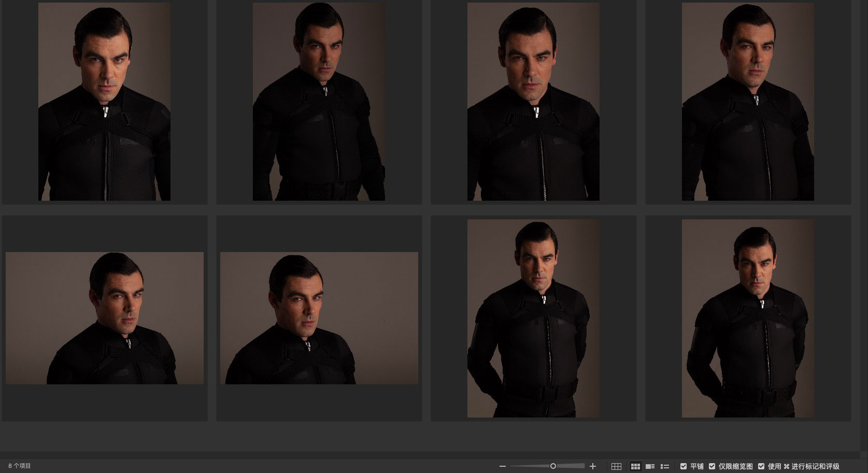This screenshot has width=868, height=473.
Task: Switch to the list view icon
Action: point(665,466)
